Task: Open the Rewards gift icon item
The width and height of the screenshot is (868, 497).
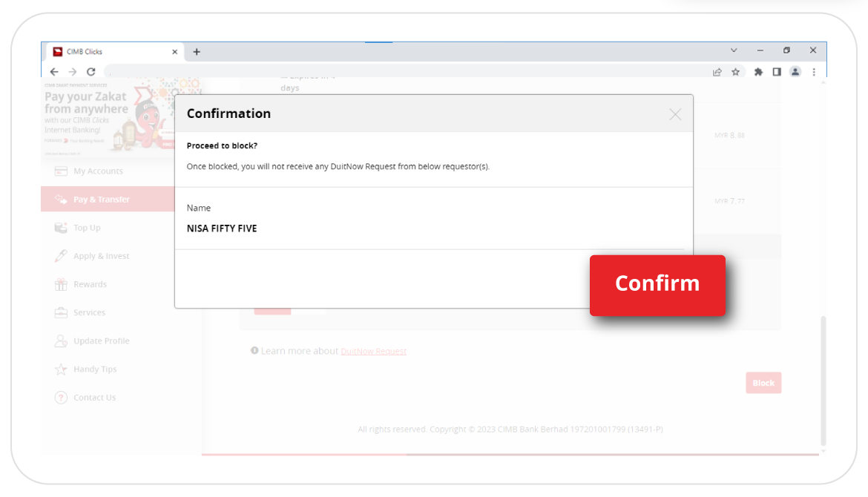Action: tap(90, 284)
